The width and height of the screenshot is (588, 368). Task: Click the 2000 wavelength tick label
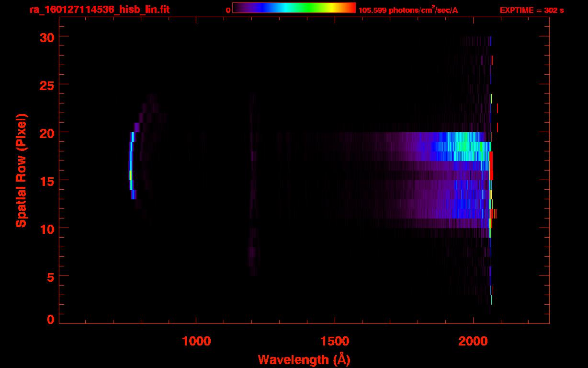tap(473, 341)
